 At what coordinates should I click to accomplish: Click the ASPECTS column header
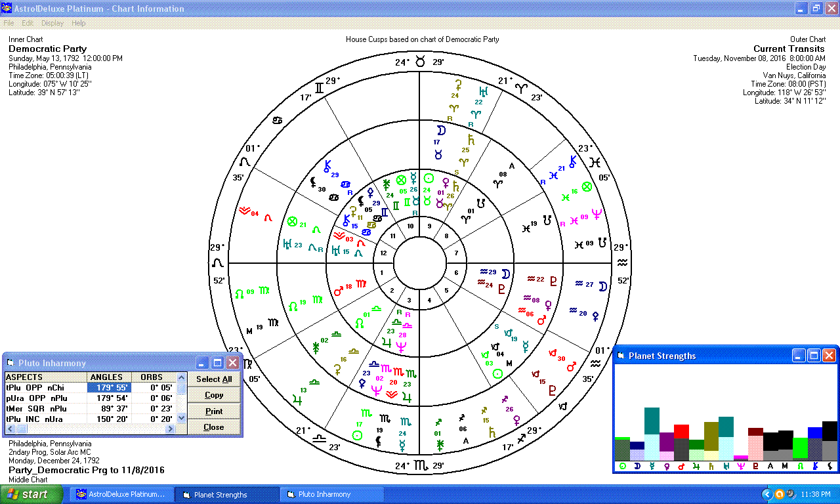46,377
